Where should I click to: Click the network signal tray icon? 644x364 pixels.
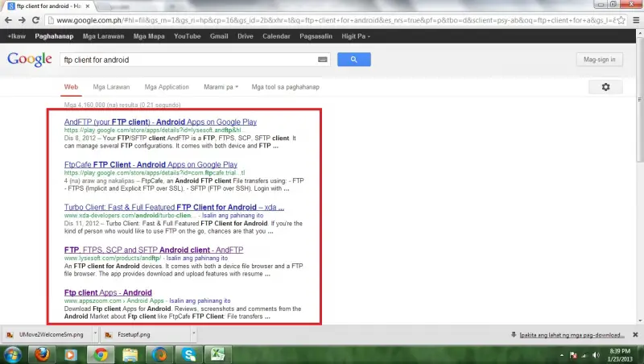[584, 355]
